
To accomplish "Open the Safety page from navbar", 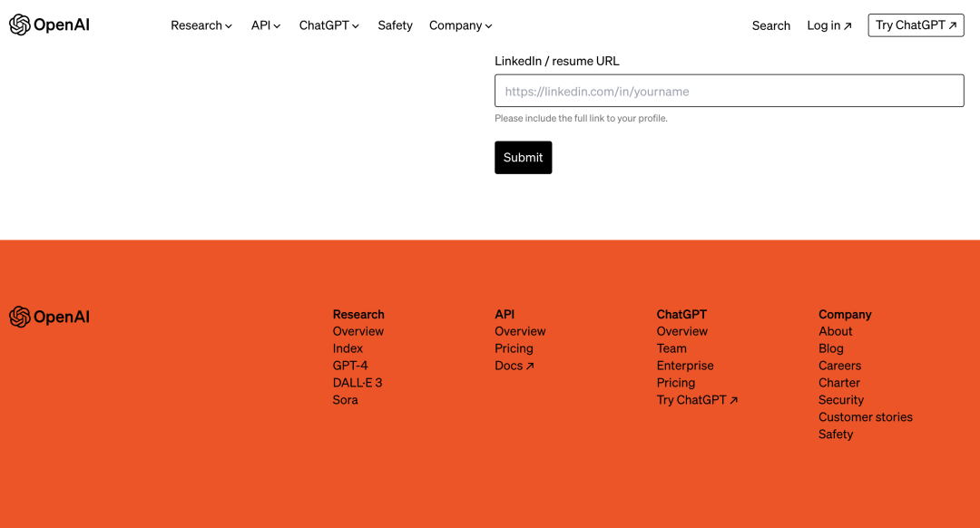I will [x=395, y=25].
